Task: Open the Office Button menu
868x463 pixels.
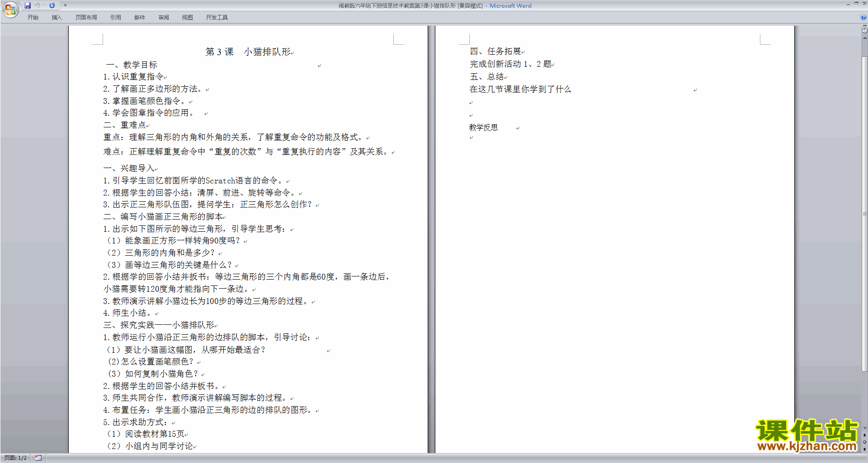Action: [x=10, y=9]
